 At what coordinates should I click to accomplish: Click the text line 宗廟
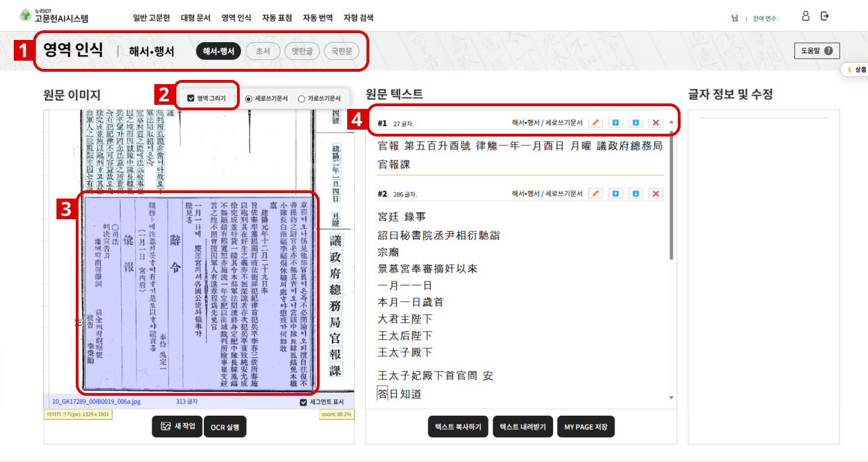coord(389,252)
